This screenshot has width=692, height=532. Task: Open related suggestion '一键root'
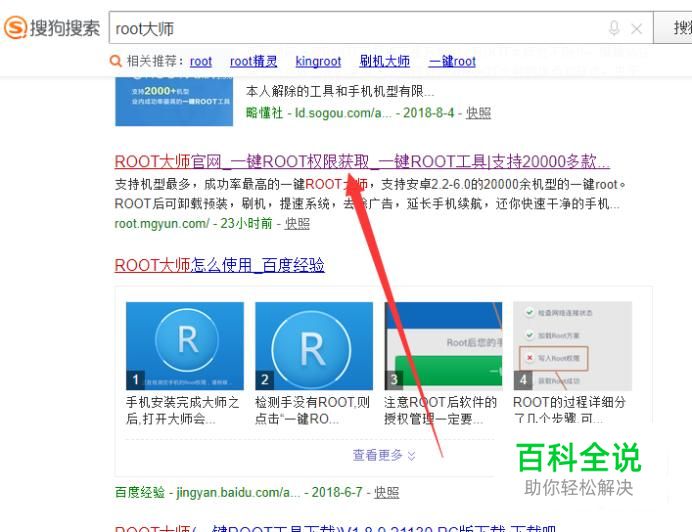[x=452, y=61]
